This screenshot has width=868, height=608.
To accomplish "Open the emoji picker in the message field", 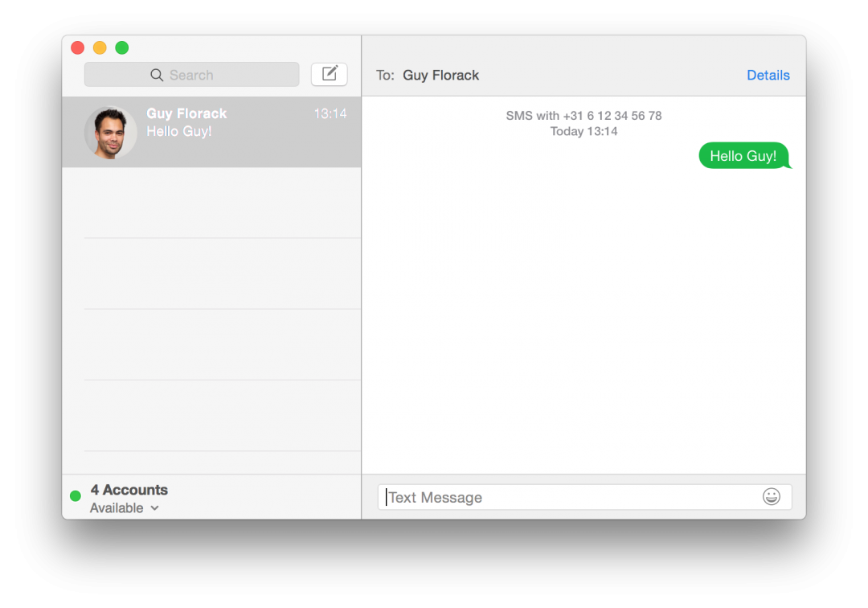I will click(772, 497).
